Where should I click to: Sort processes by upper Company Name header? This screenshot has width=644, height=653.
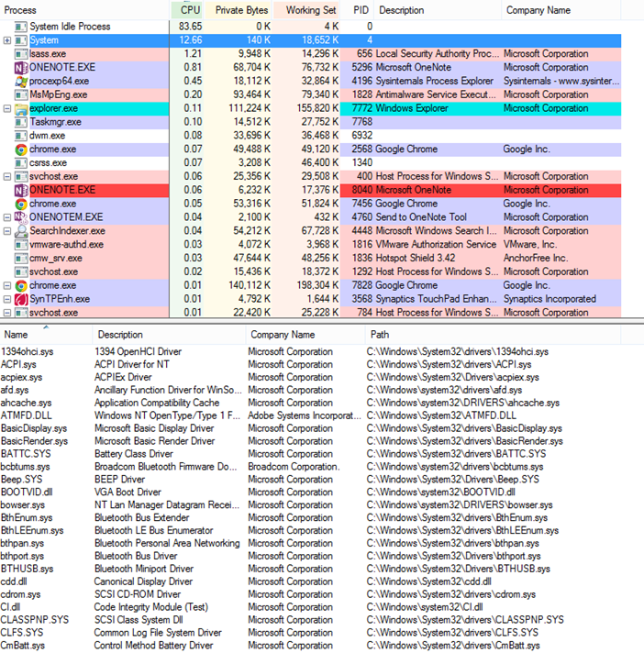tap(561, 10)
